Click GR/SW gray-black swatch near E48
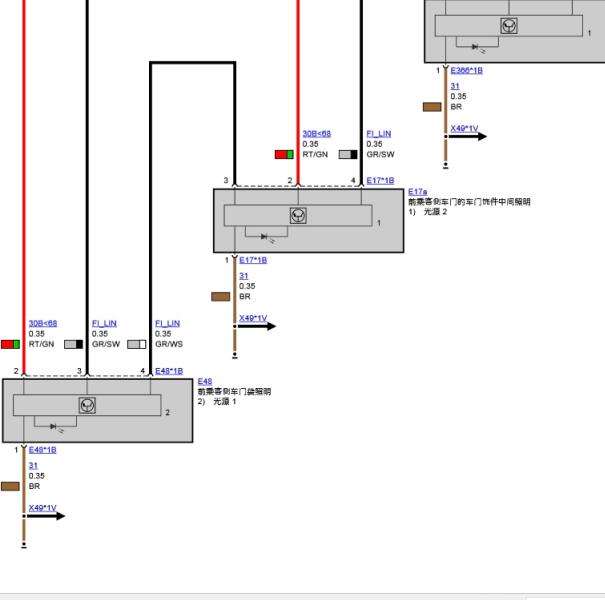Viewport: 605px width, 600px height. [73, 344]
